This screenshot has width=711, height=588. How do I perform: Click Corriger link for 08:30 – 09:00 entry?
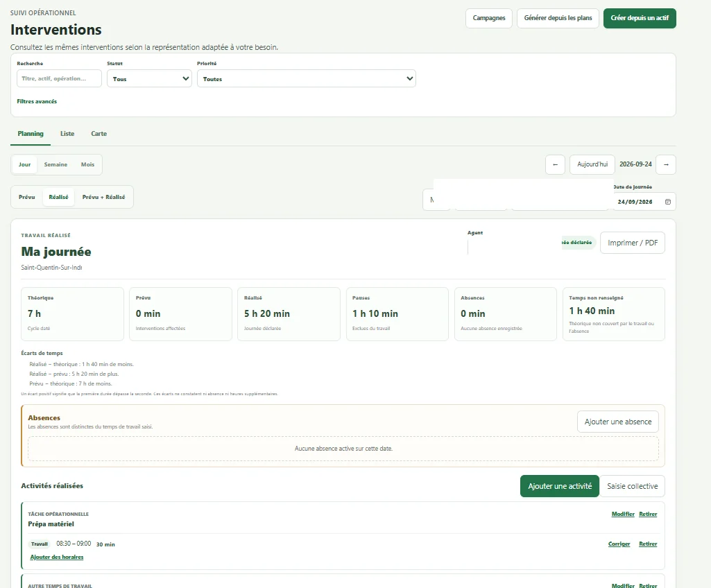click(619, 544)
